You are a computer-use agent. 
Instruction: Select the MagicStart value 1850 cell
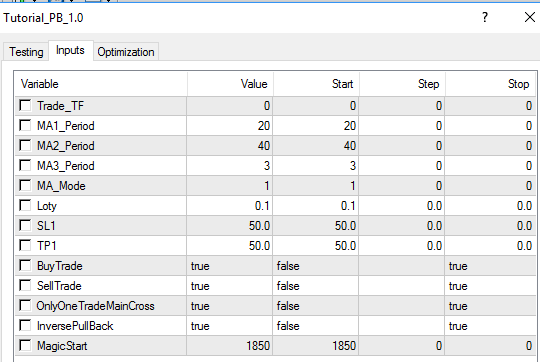pos(230,345)
